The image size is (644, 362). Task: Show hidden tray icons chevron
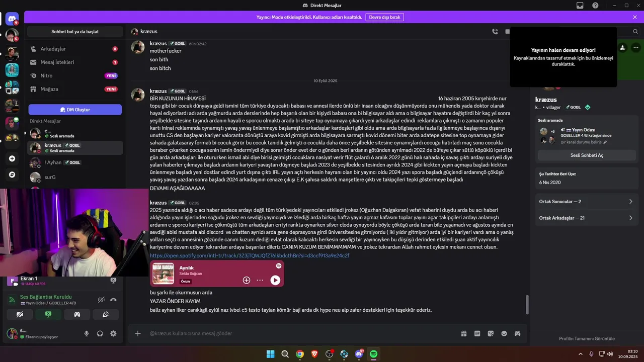pyautogui.click(x=580, y=354)
